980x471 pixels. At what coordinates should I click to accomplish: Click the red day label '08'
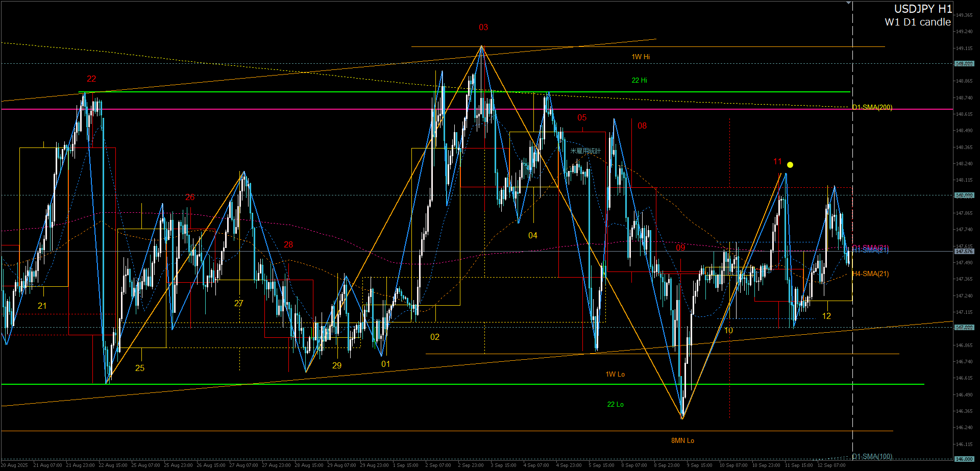[642, 126]
